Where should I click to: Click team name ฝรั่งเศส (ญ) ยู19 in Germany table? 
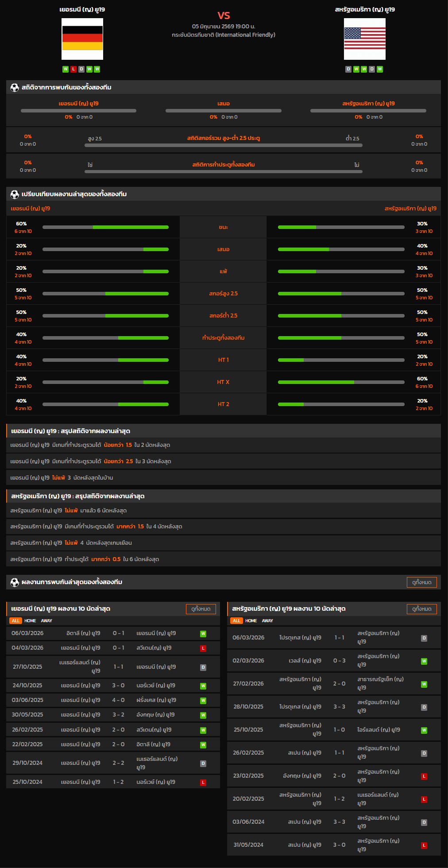pyautogui.click(x=156, y=700)
